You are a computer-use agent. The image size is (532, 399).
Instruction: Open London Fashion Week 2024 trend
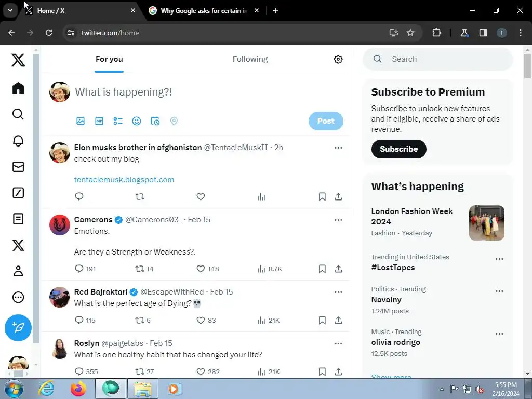pyautogui.click(x=437, y=221)
